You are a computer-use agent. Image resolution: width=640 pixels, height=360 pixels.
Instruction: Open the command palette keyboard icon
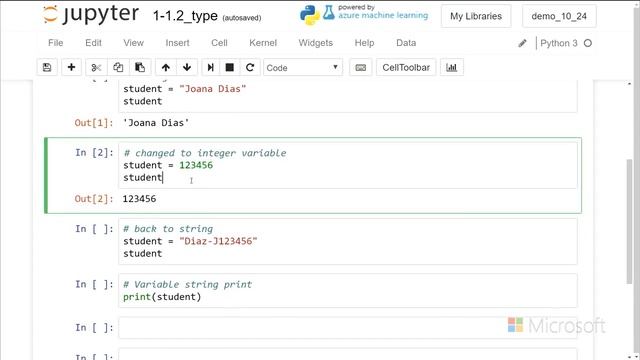[x=361, y=67]
